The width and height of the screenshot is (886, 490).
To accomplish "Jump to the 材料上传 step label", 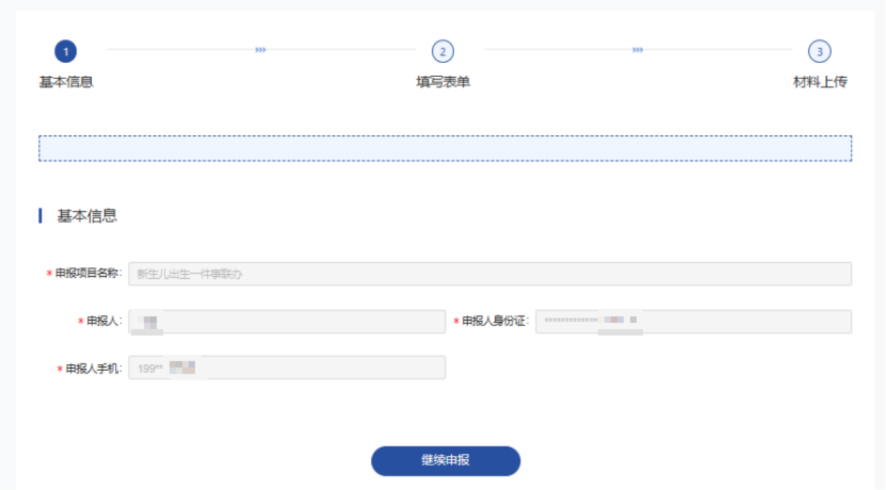I will [x=820, y=82].
